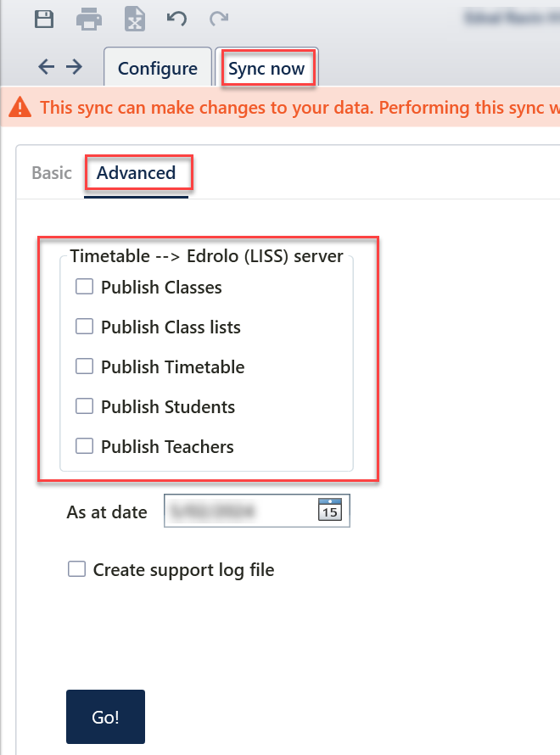Open the Sync now tab
Image resolution: width=560 pixels, height=755 pixels.
pos(266,69)
